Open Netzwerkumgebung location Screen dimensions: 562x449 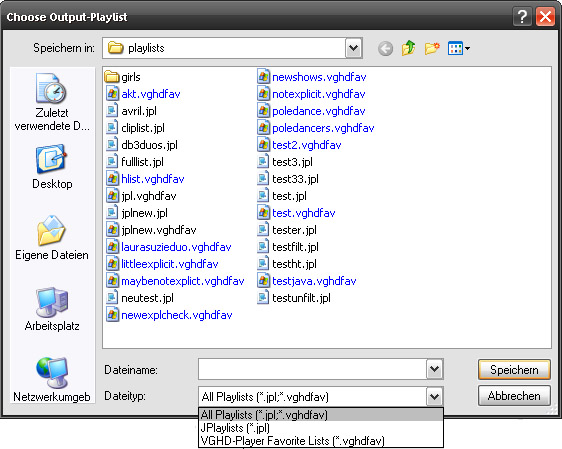(52, 379)
